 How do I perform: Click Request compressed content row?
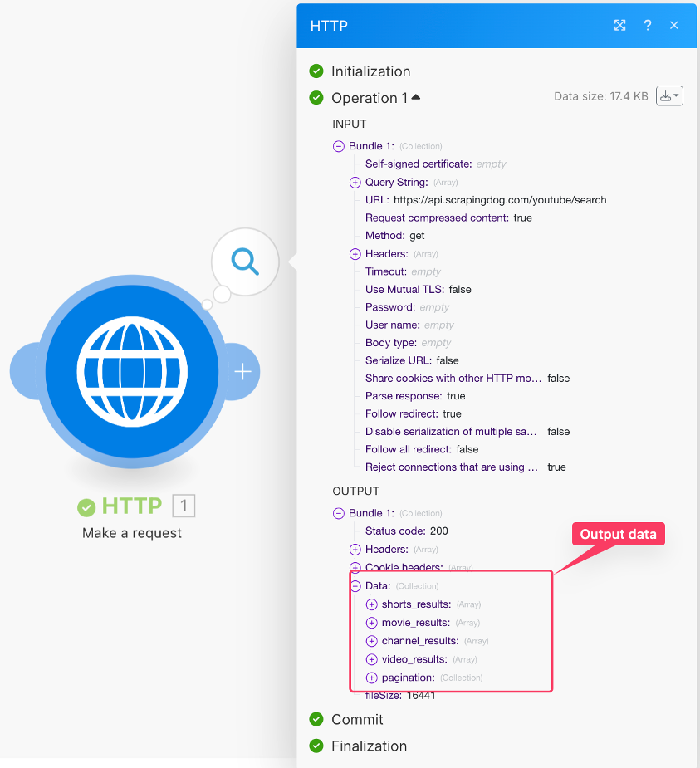(448, 218)
